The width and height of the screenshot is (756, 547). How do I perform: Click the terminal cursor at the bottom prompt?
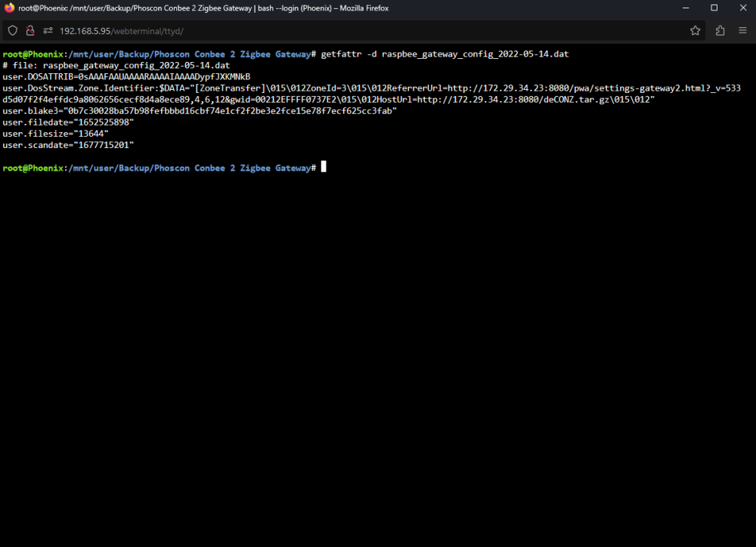(x=324, y=167)
